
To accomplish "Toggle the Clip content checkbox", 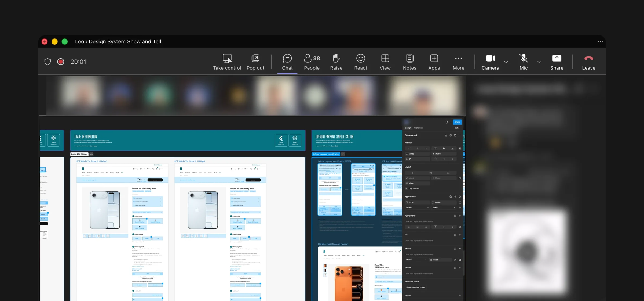I will point(406,189).
